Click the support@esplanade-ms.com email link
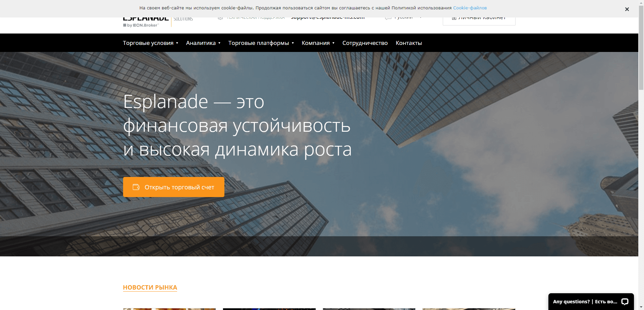644x310 pixels. pos(328,17)
